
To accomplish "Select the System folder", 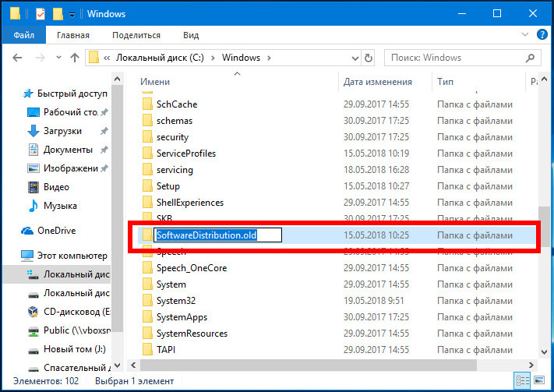I will (x=171, y=284).
